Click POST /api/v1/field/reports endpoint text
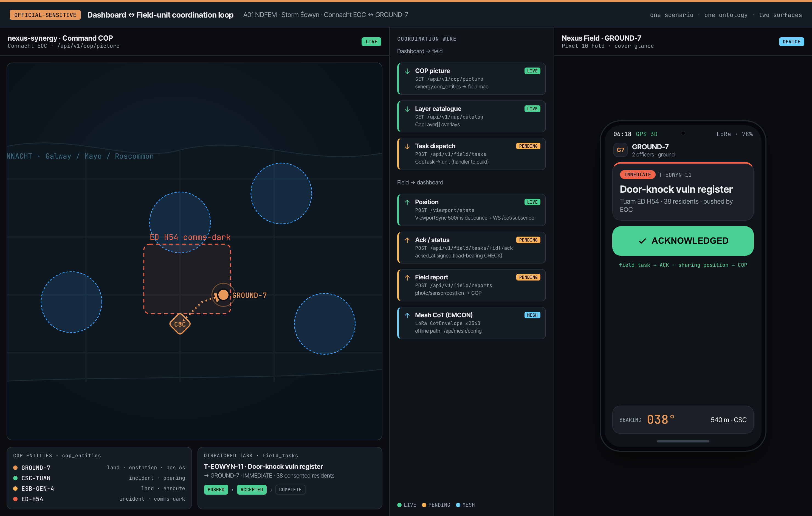This screenshot has height=516, width=812. point(453,285)
